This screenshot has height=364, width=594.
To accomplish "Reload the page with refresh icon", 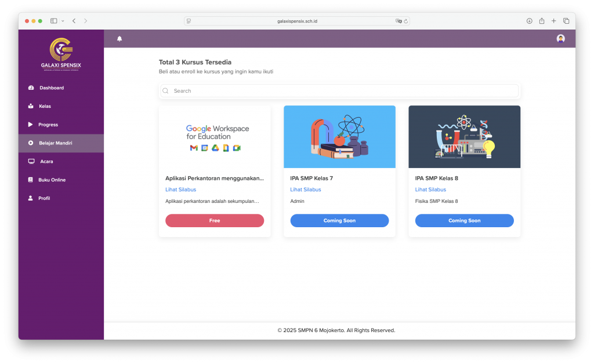I will 405,21.
